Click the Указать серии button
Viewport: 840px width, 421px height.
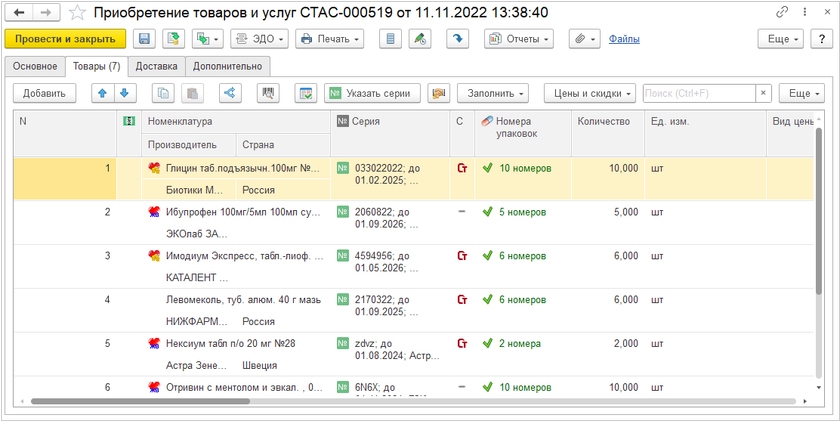tap(371, 93)
